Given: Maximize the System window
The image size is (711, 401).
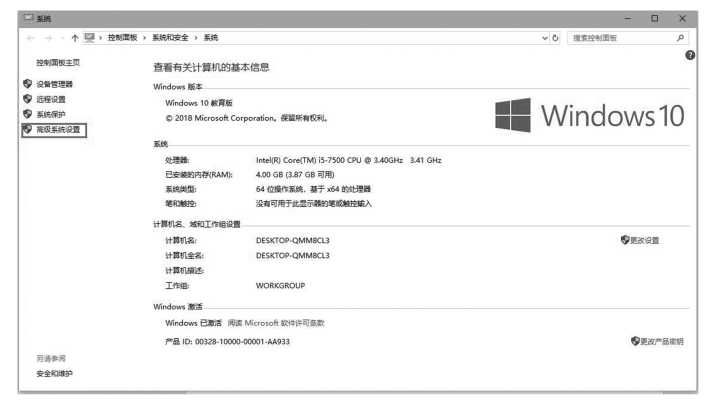Looking at the screenshot, I should [654, 19].
